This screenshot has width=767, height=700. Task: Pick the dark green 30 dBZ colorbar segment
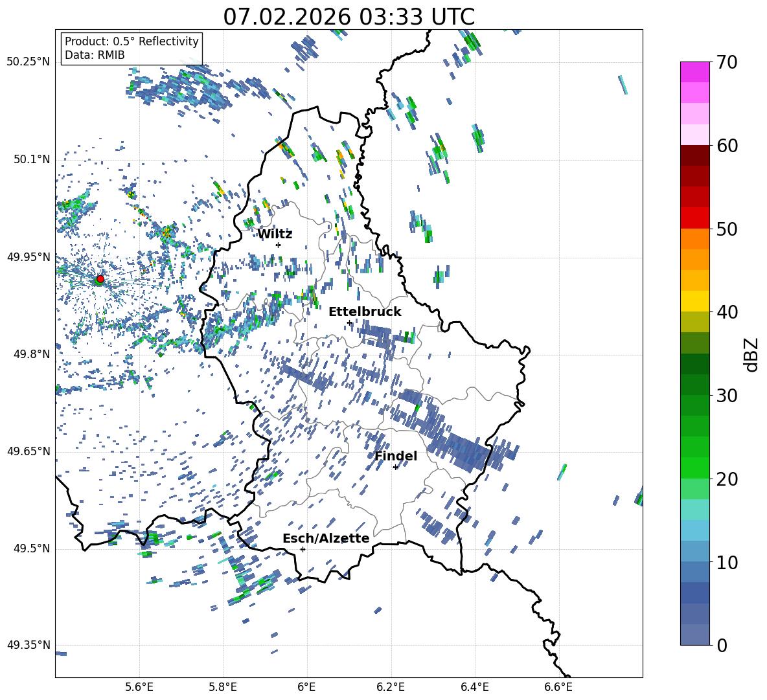[x=695, y=385]
